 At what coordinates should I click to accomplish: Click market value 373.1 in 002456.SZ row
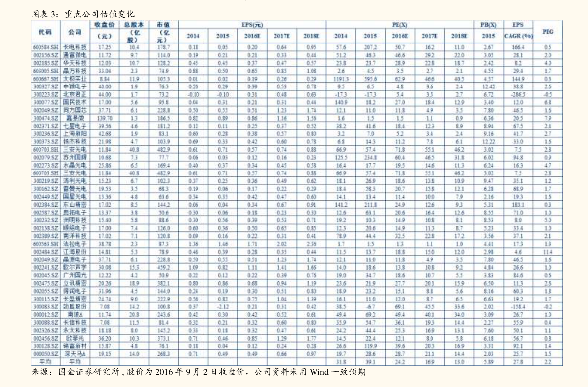(x=163, y=338)
